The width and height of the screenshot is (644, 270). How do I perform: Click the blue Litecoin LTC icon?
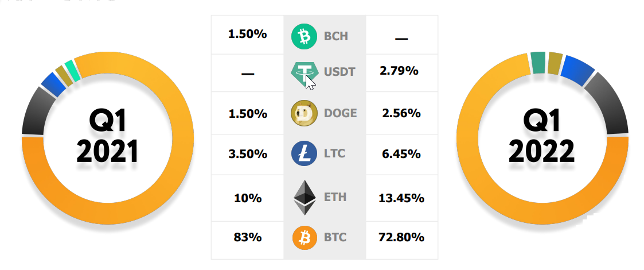click(304, 153)
